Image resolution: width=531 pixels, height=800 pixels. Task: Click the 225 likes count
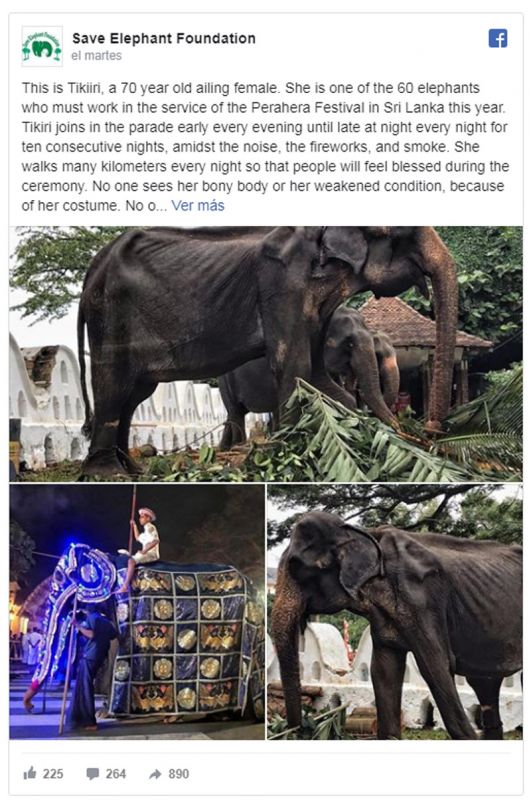[x=53, y=774]
